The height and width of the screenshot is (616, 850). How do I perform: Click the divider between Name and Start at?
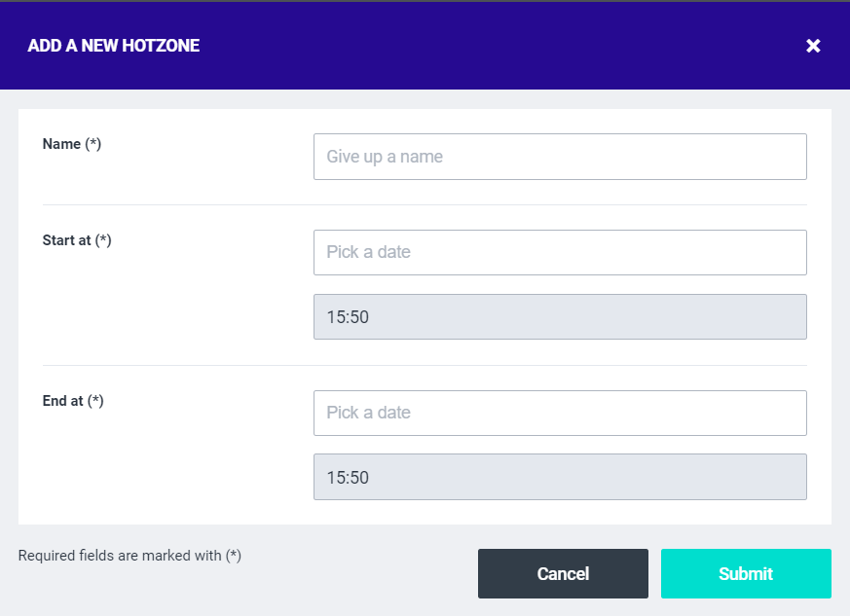(425, 204)
